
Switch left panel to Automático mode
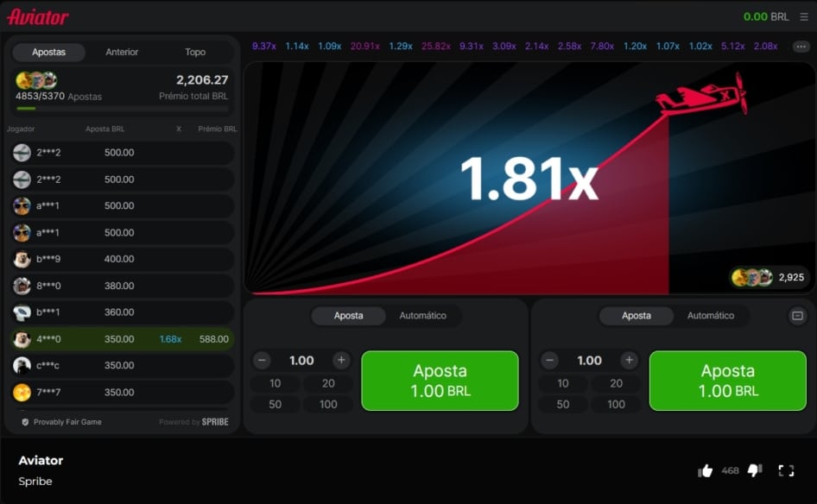click(422, 316)
